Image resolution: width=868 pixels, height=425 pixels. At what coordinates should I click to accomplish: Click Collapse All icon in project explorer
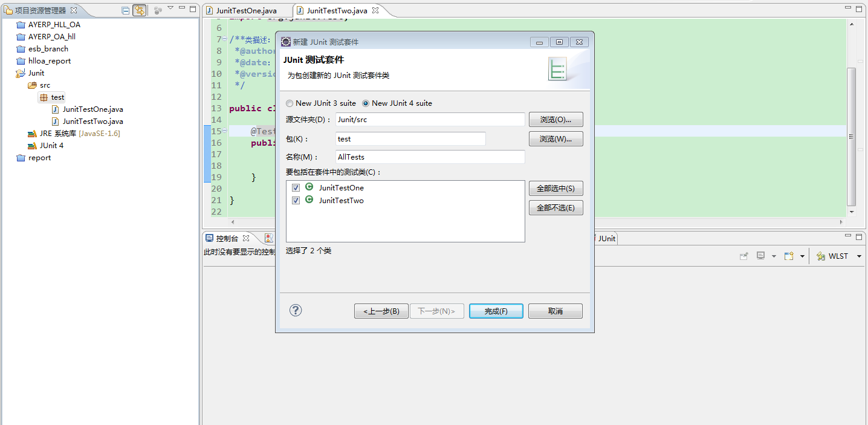click(x=125, y=10)
